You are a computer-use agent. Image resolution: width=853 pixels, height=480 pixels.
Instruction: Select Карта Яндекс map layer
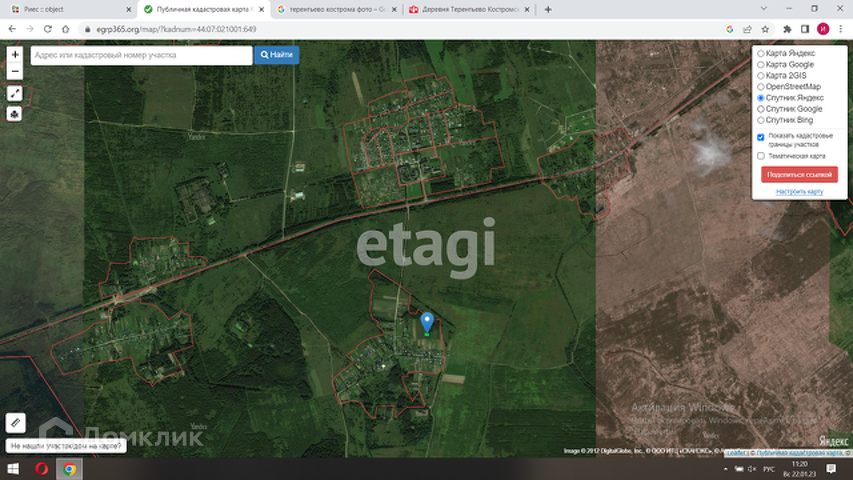click(x=787, y=53)
